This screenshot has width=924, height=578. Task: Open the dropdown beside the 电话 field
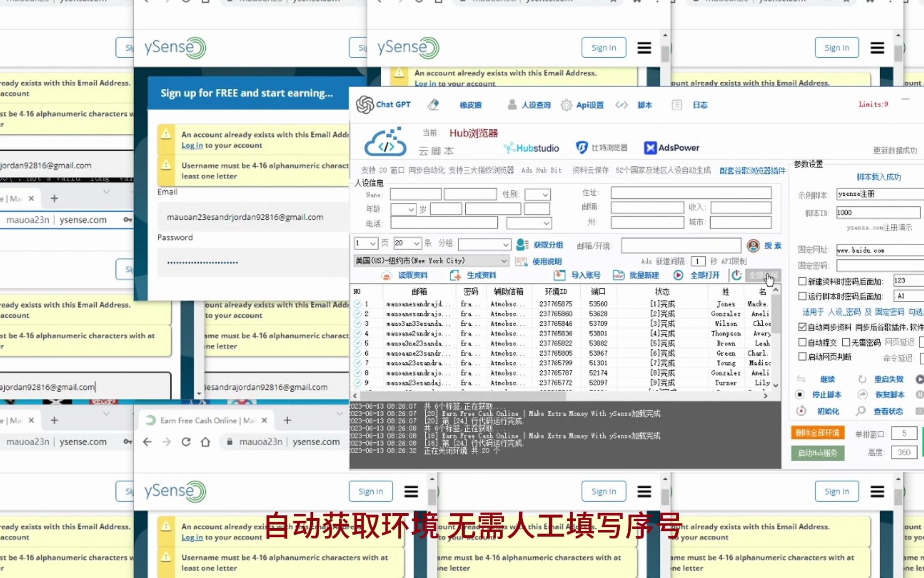529,223
